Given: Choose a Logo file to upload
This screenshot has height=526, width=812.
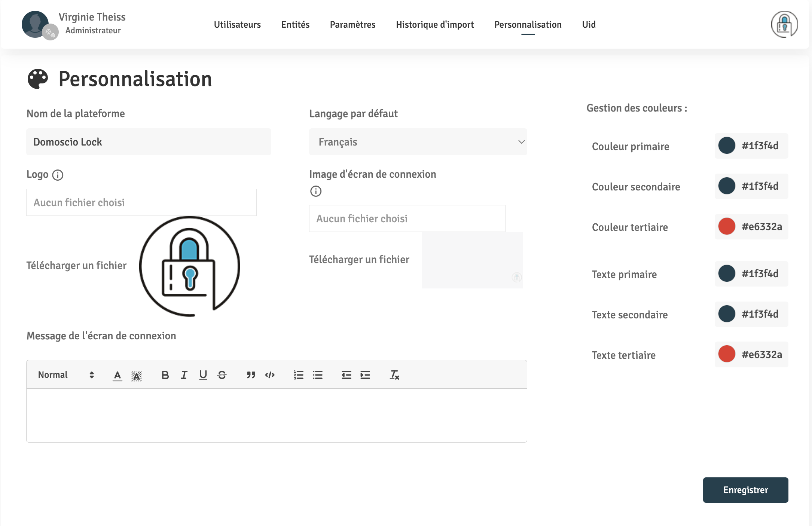Looking at the screenshot, I should click(x=141, y=202).
